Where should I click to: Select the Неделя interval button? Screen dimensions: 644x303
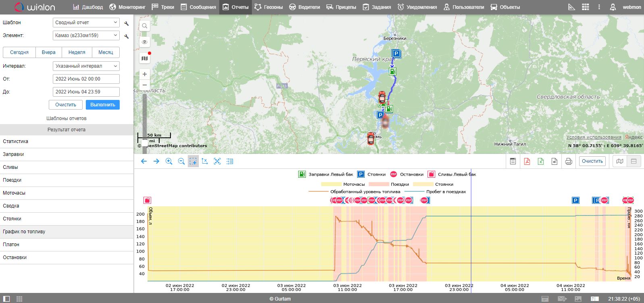77,52
